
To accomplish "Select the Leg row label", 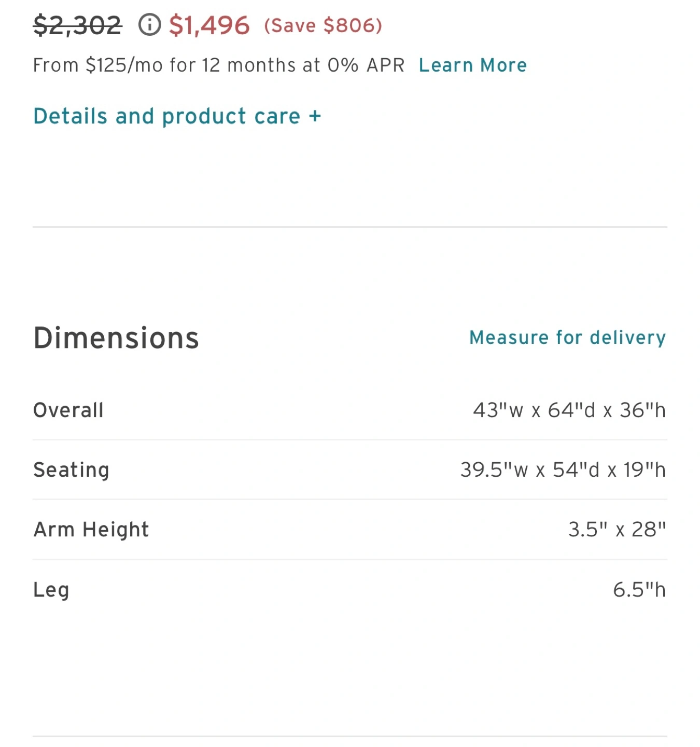I will [51, 590].
